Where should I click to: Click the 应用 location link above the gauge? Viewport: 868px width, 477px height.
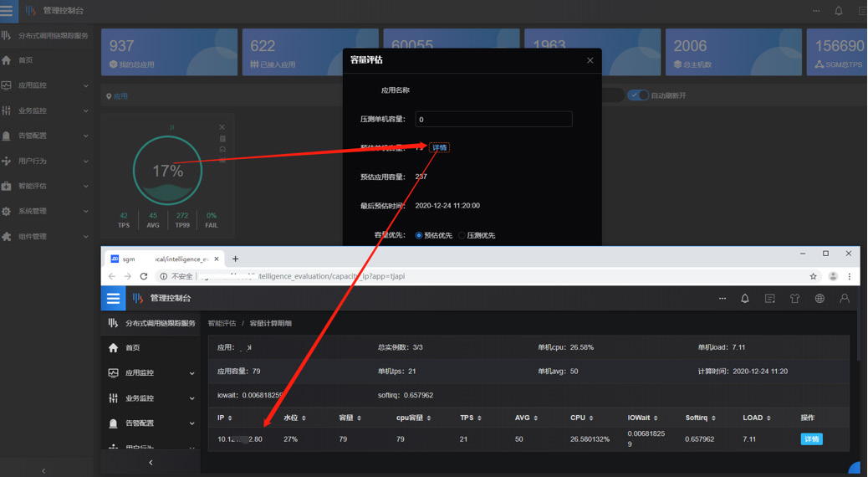(117, 96)
